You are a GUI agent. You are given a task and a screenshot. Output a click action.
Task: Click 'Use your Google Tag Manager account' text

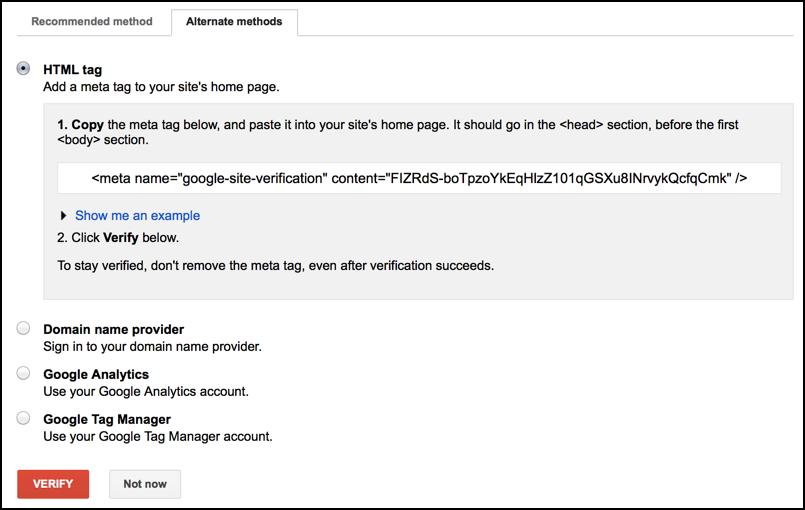click(x=158, y=436)
